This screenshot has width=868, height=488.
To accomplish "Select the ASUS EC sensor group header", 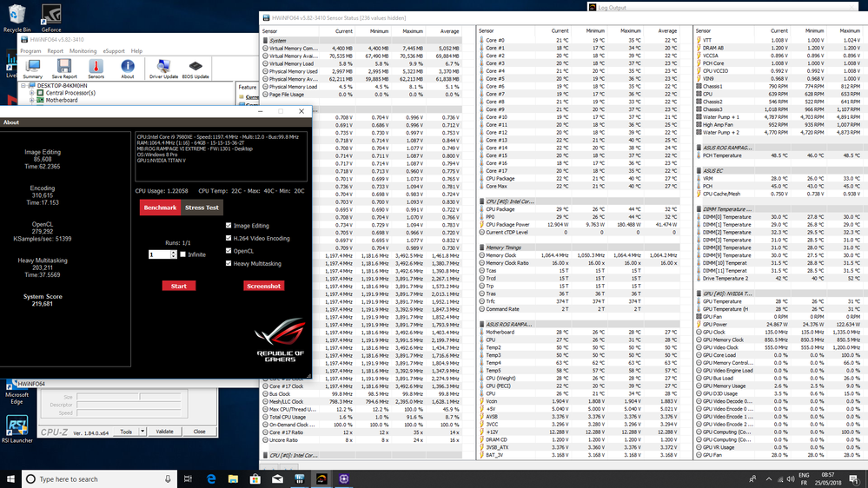I will [780, 170].
